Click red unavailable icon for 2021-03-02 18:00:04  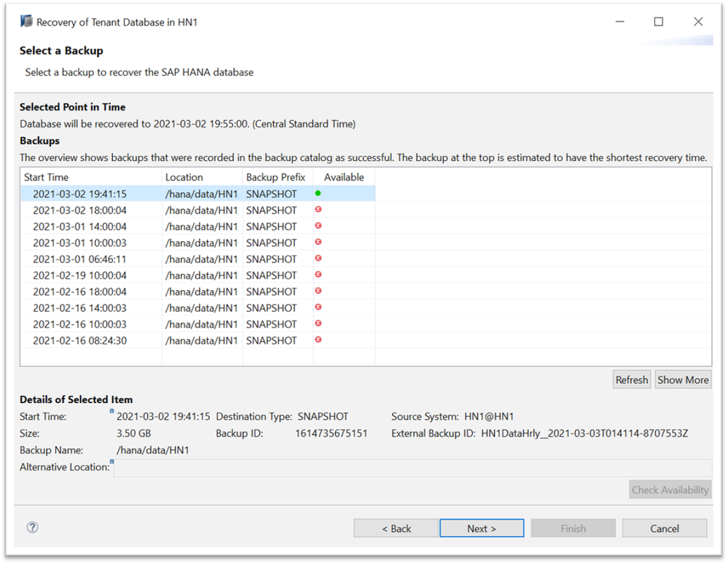tap(318, 209)
